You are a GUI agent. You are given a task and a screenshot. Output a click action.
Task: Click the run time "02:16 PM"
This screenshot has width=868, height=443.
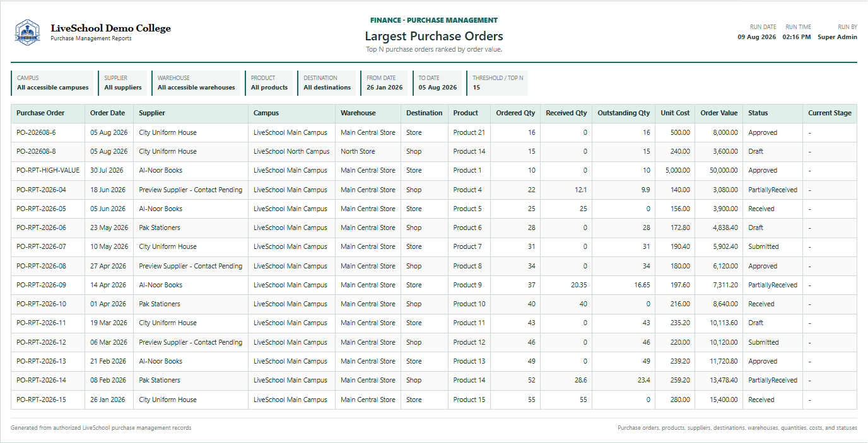click(x=797, y=37)
